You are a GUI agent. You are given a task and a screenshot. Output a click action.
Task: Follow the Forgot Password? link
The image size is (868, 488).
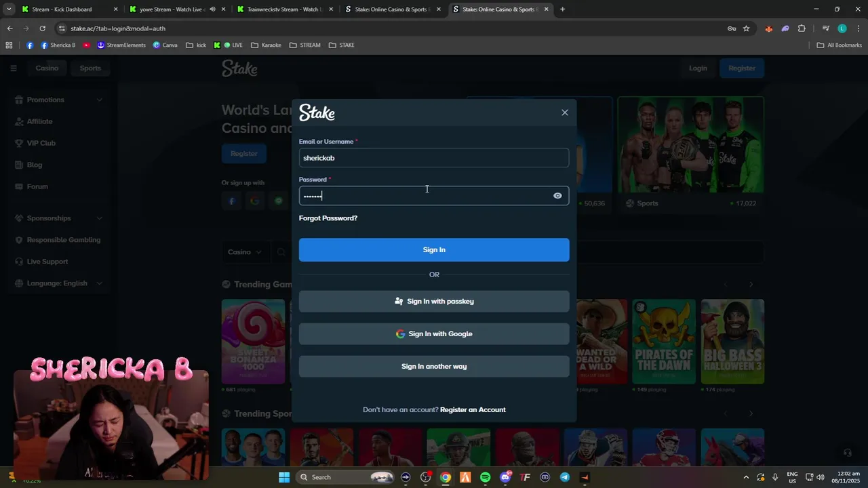click(x=328, y=218)
